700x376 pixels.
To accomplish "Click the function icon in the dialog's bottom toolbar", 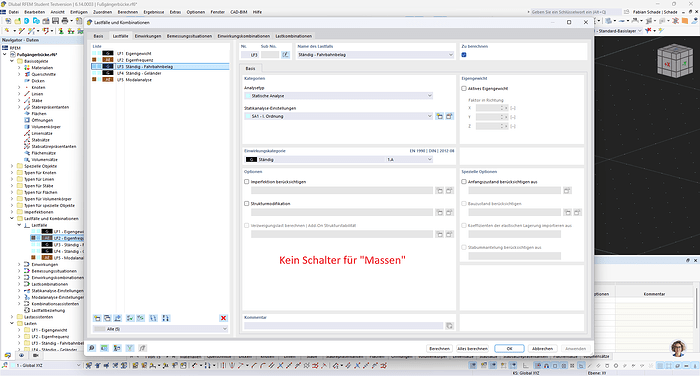I will pos(142,348).
